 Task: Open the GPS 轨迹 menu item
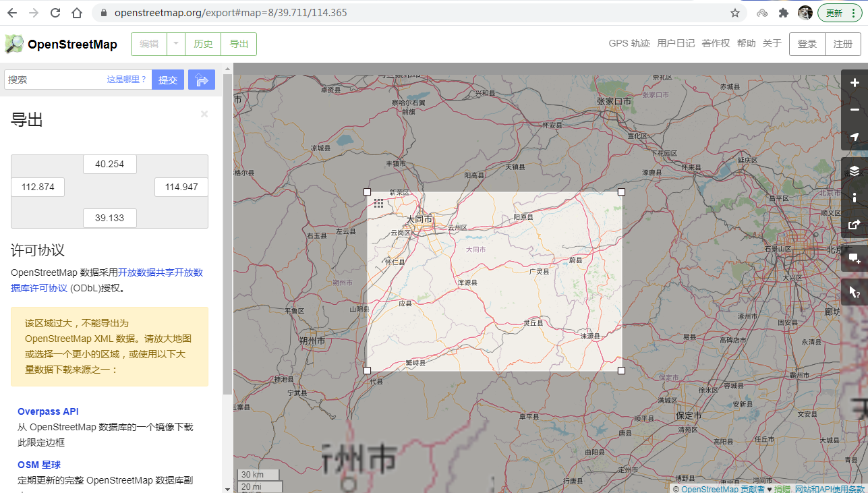click(629, 42)
